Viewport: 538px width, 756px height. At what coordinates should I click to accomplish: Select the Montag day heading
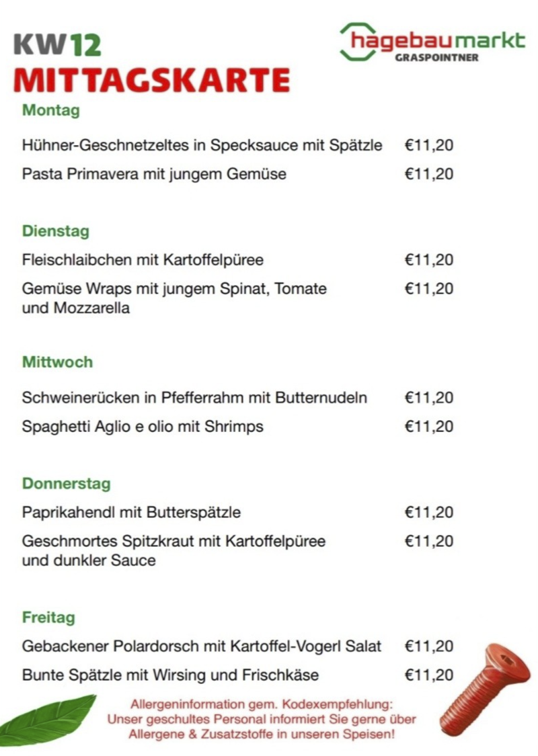point(51,110)
